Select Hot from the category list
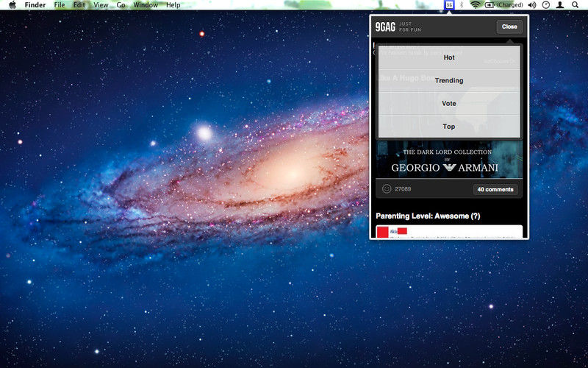This screenshot has height=368, width=588. [449, 57]
